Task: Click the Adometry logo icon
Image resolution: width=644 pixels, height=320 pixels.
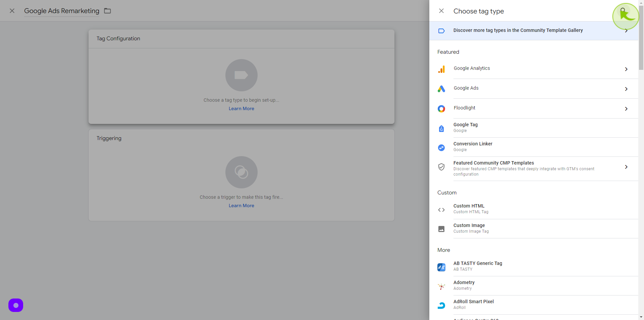Action: pos(441,286)
